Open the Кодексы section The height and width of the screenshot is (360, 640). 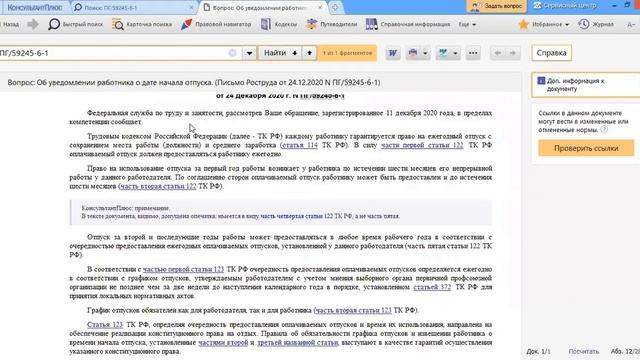(279, 24)
